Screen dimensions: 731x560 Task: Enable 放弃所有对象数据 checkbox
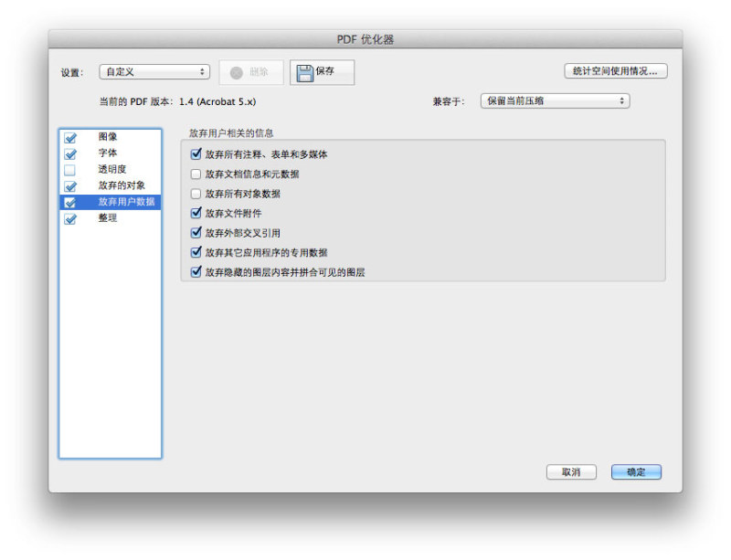click(196, 194)
